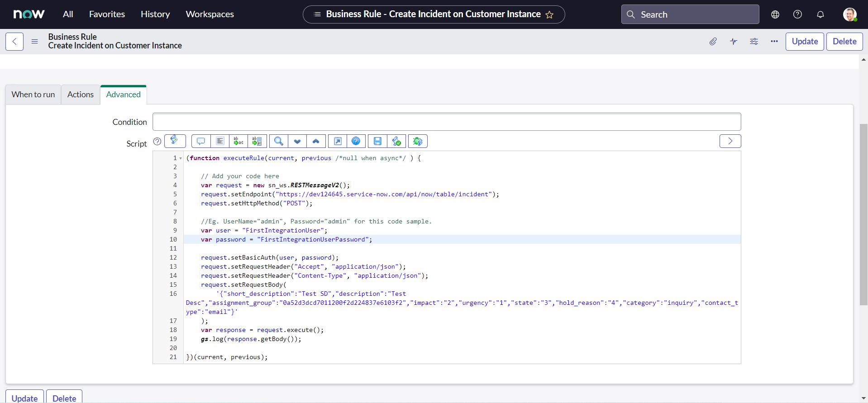Click the Script field help icon
This screenshot has width=868, height=403.
157,141
